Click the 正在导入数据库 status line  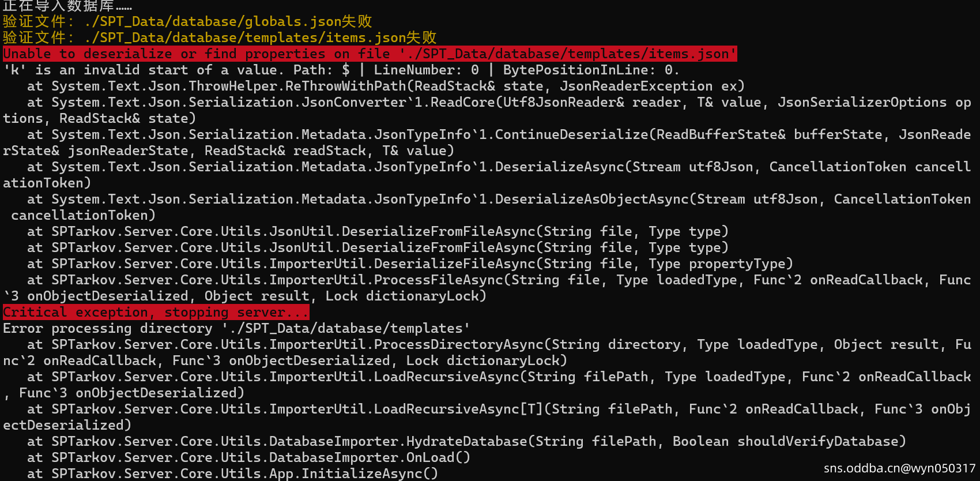[67, 6]
